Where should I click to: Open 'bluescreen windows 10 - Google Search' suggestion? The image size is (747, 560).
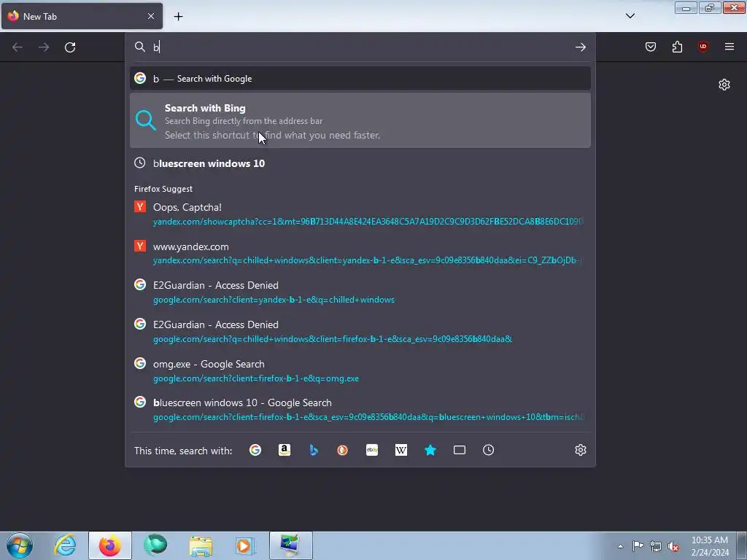tap(360, 410)
